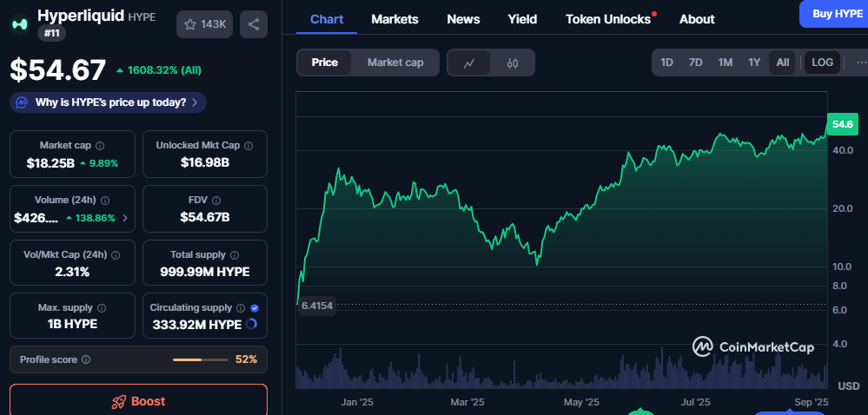This screenshot has height=415, width=868.
Task: Click the 999.99M HYPE total supply value
Action: pos(205,272)
